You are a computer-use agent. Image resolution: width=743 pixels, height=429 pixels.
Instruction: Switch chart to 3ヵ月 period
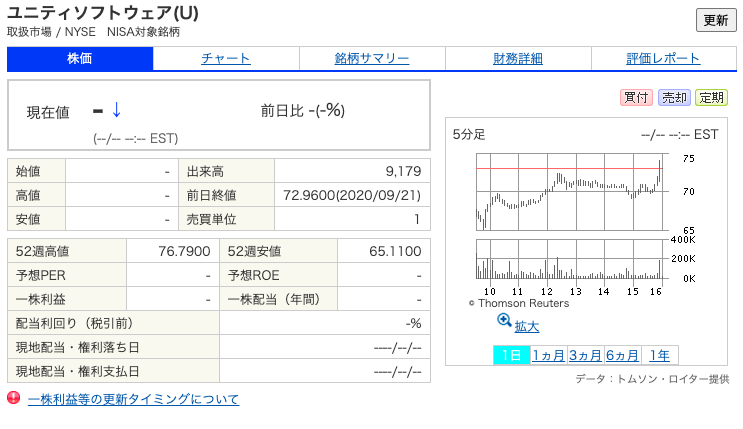(585, 355)
